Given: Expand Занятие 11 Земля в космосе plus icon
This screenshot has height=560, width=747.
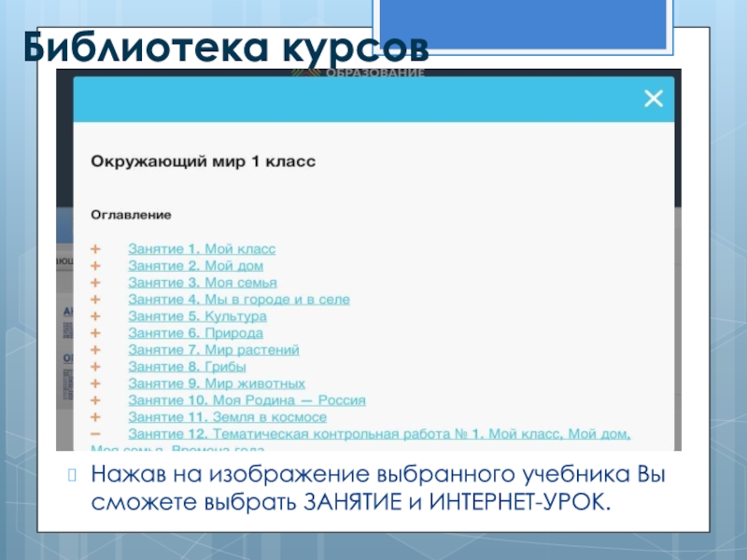Looking at the screenshot, I should pyautogui.click(x=96, y=417).
